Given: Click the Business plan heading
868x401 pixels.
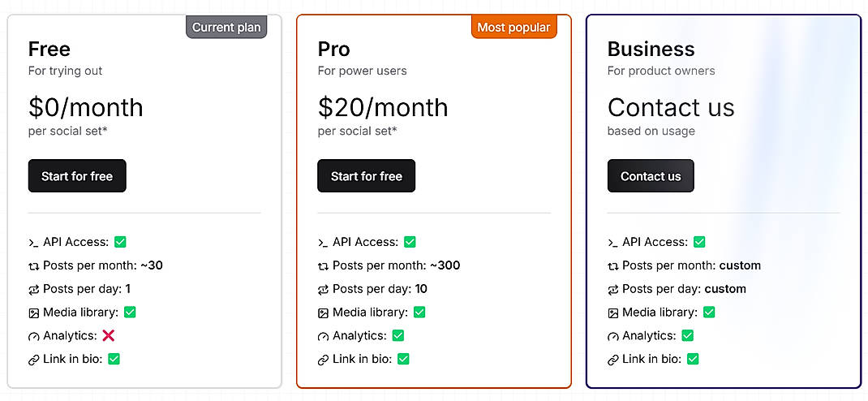Looking at the screenshot, I should click(x=651, y=49).
